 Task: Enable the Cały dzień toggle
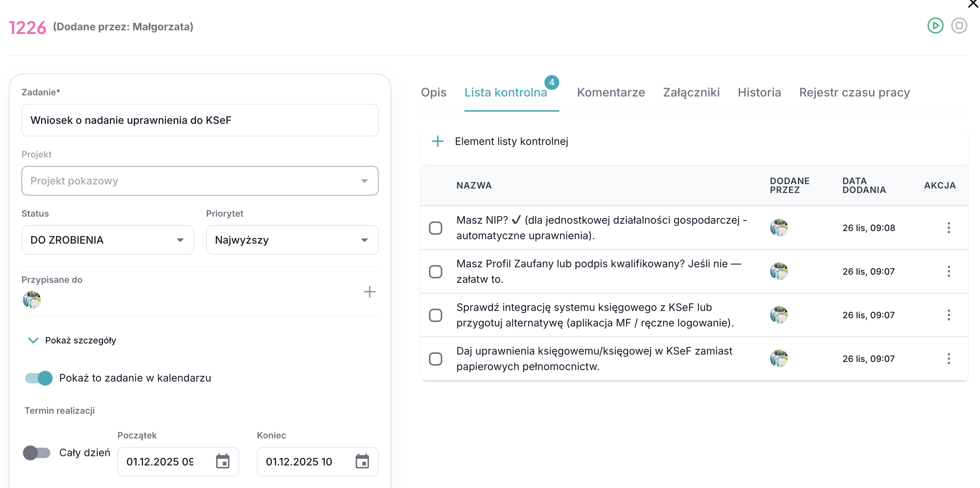click(37, 452)
